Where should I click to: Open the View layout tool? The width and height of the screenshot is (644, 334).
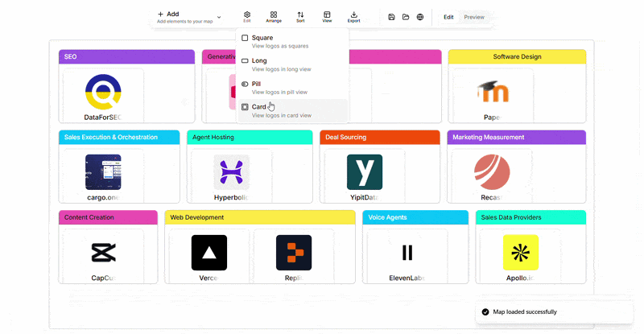pos(327,17)
